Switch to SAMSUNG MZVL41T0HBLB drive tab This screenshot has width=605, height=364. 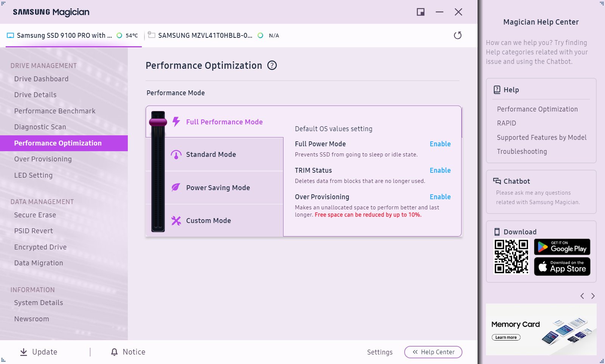(x=205, y=36)
